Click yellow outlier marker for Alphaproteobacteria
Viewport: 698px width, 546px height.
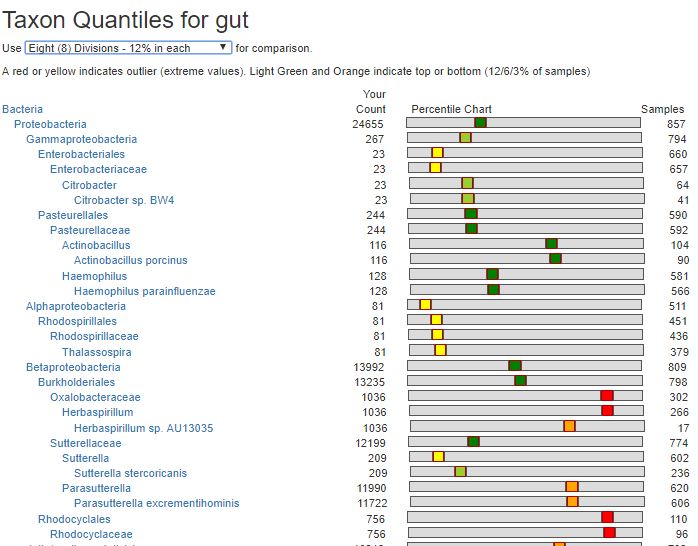(x=425, y=304)
